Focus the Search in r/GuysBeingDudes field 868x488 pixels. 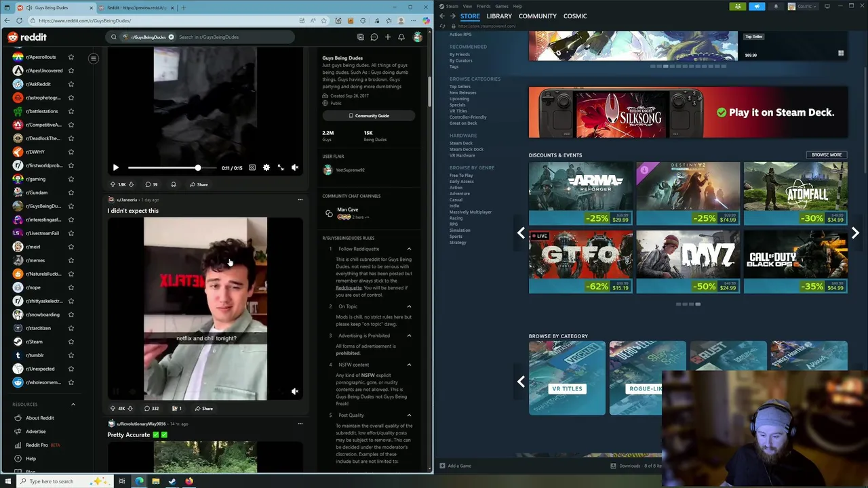(x=234, y=37)
